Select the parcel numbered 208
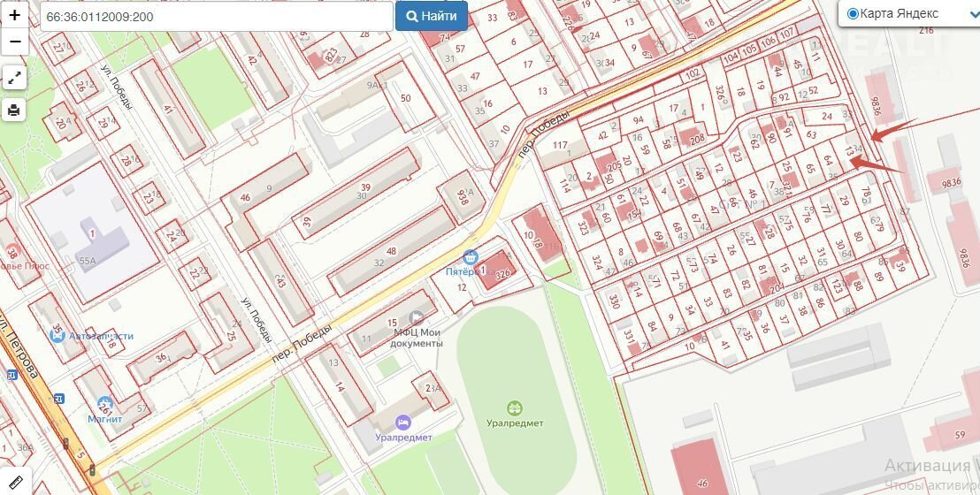Viewport: 980px width, 495px height. coord(696,139)
